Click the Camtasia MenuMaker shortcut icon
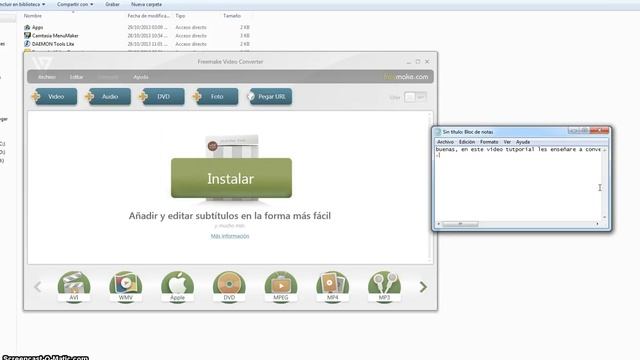The width and height of the screenshot is (640, 360). click(x=27, y=36)
